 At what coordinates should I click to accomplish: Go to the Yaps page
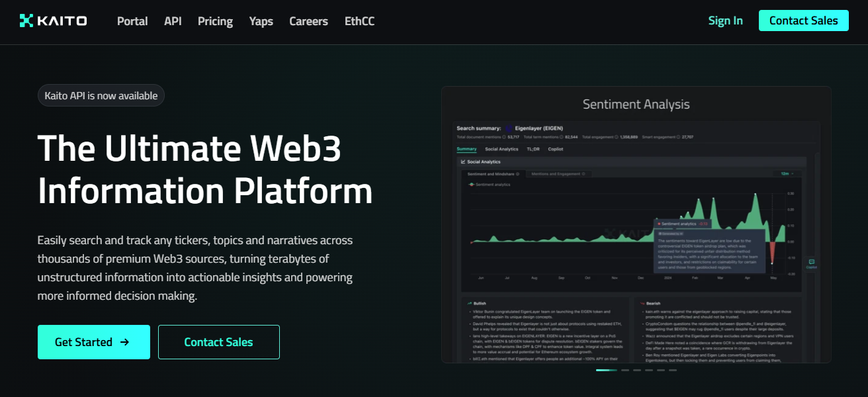click(261, 21)
